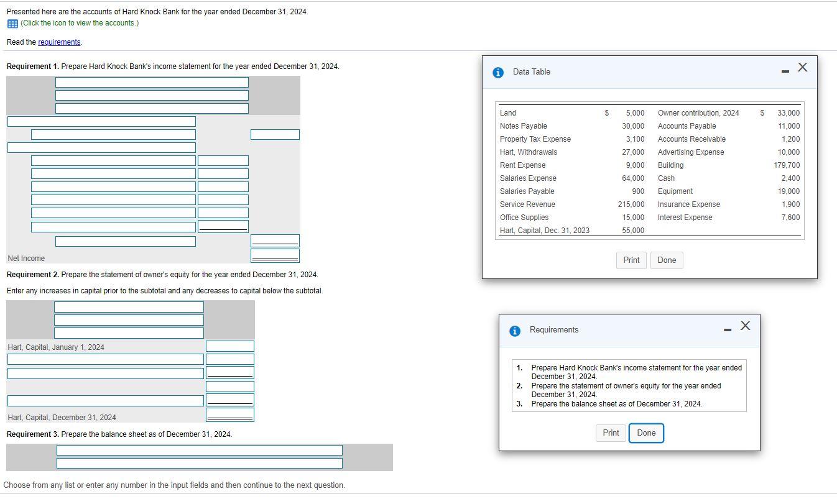Click the Net Income amount field
The width and height of the screenshot is (837, 504).
pos(275,255)
